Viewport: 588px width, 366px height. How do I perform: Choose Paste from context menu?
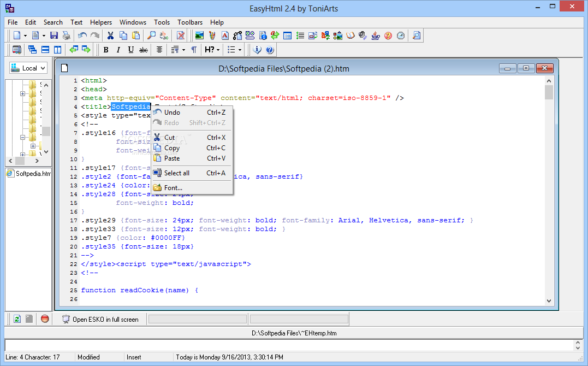coord(192,158)
